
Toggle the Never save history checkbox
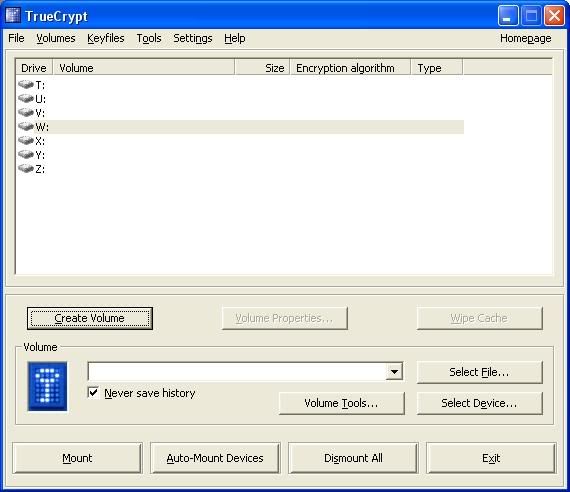[93, 392]
